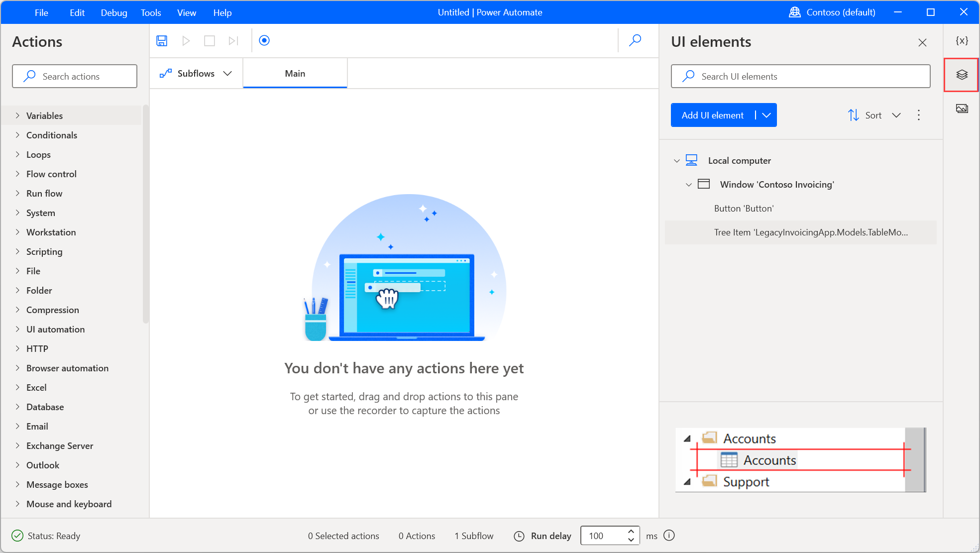Click the save flow icon in toolbar

162,40
